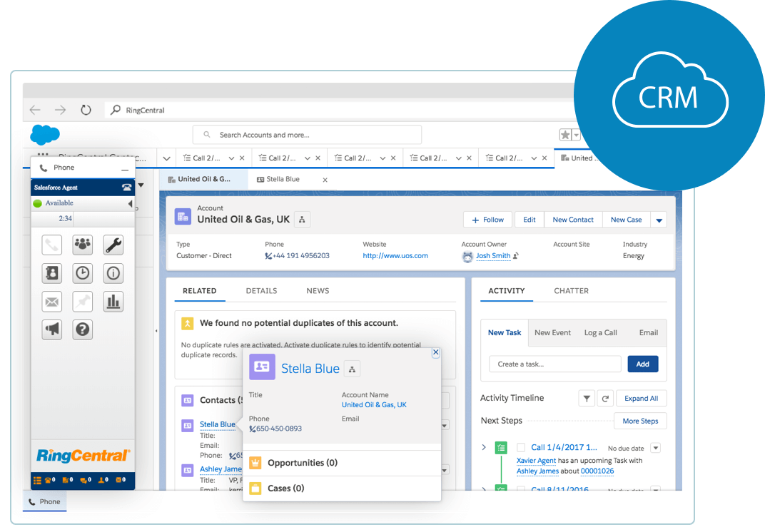Open the megaphone announcements icon
Screen dimensions: 765x532
coord(51,329)
